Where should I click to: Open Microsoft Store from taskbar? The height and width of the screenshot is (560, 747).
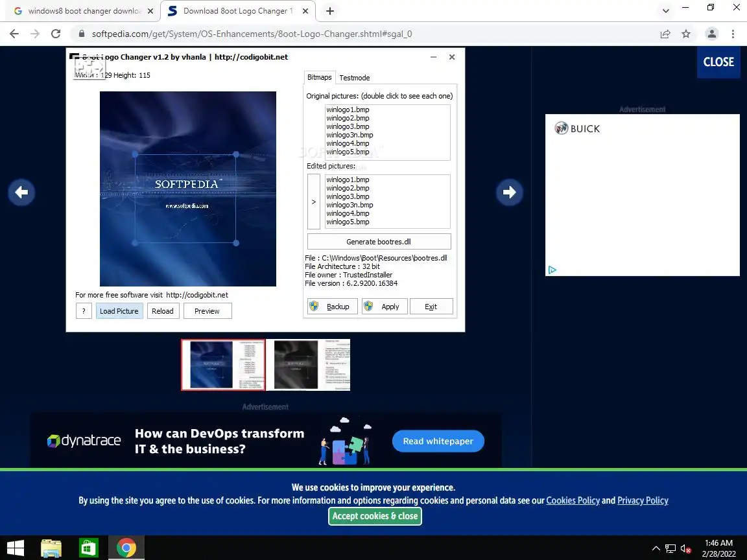point(88,548)
